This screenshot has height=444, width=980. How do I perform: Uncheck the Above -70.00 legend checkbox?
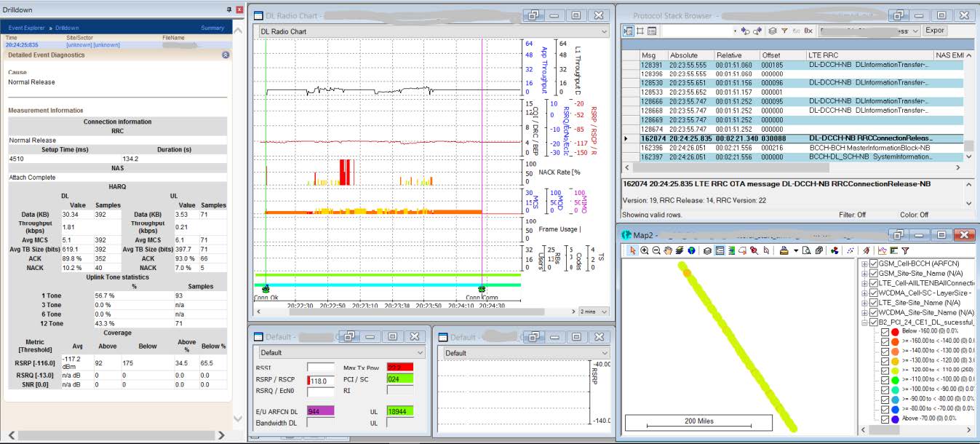click(885, 419)
